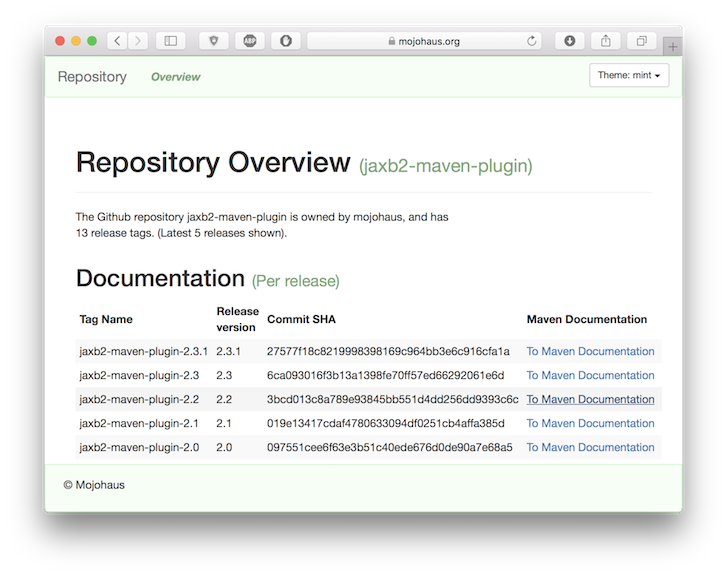
Task: Click commit SHA starting with 097551ce
Action: 389,448
